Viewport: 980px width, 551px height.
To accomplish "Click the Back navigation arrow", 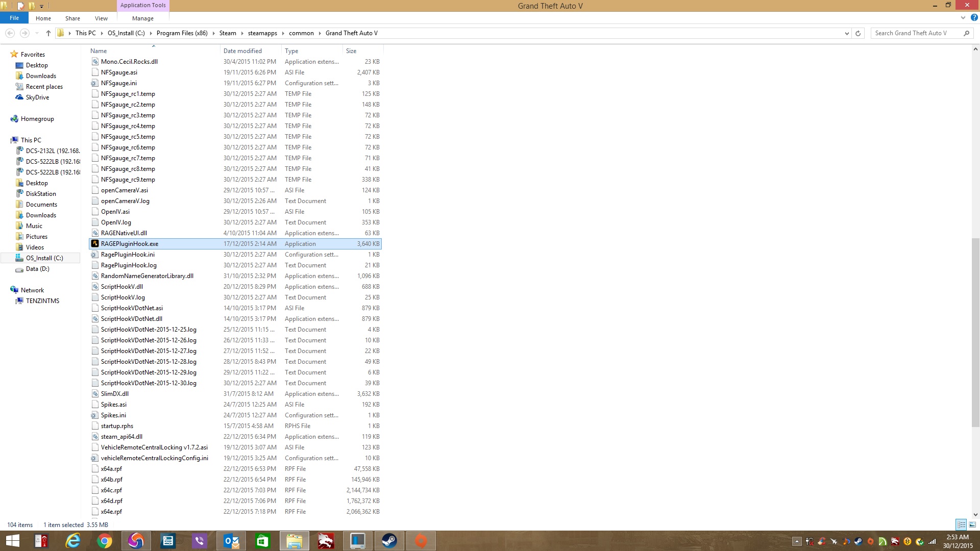I will (x=10, y=33).
